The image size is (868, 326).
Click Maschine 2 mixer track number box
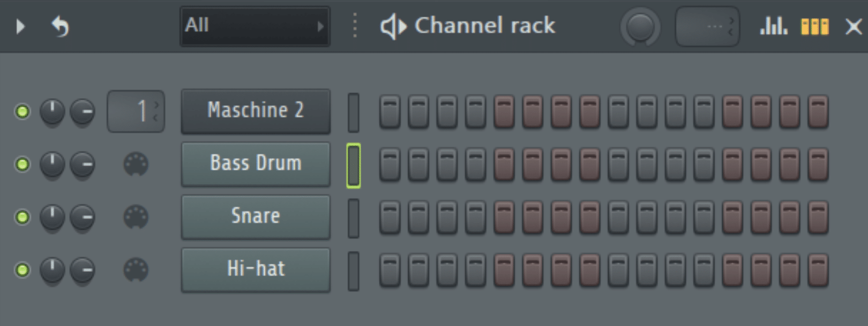click(x=136, y=112)
